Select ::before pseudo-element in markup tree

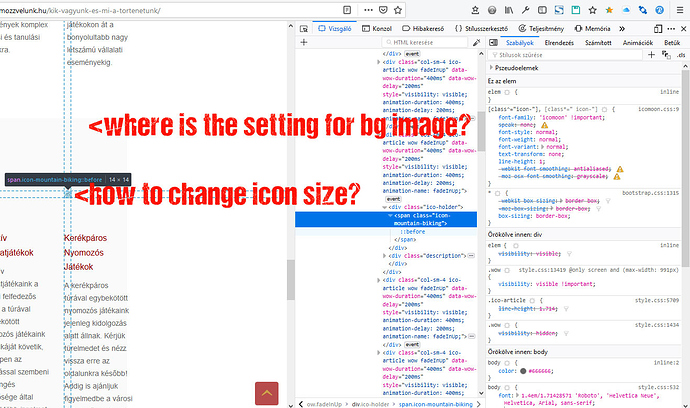click(412, 232)
